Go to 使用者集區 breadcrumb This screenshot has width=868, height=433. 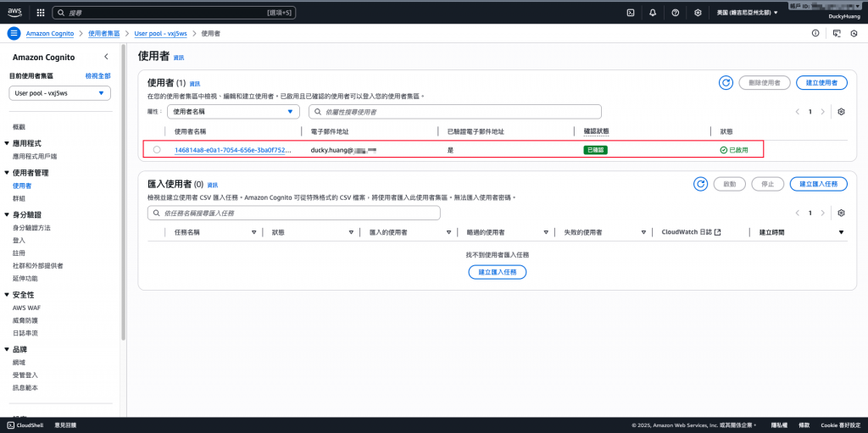click(104, 33)
